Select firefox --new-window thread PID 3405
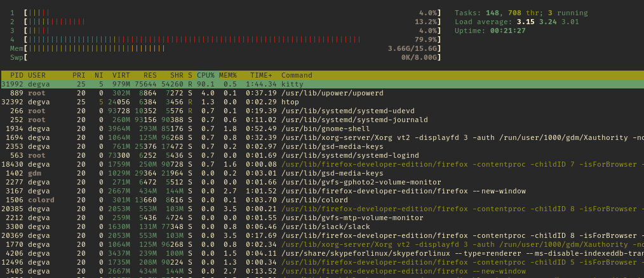Screen dimensions: 644x278 point(322,272)
